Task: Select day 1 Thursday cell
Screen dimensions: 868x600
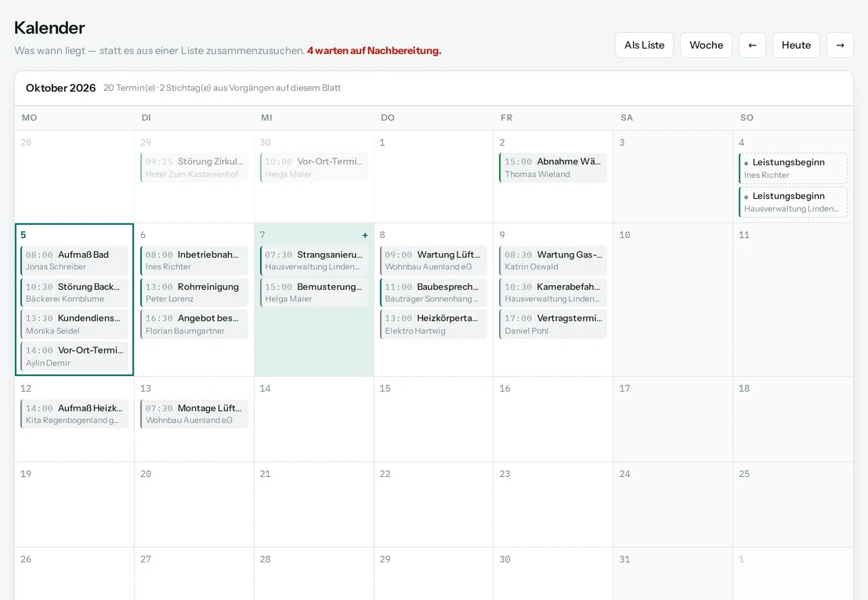Action: coord(433,176)
